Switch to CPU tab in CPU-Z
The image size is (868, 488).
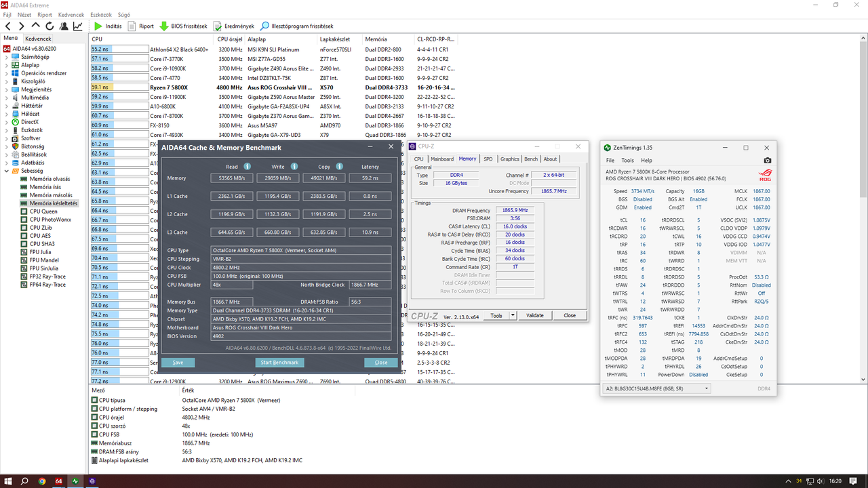point(419,159)
